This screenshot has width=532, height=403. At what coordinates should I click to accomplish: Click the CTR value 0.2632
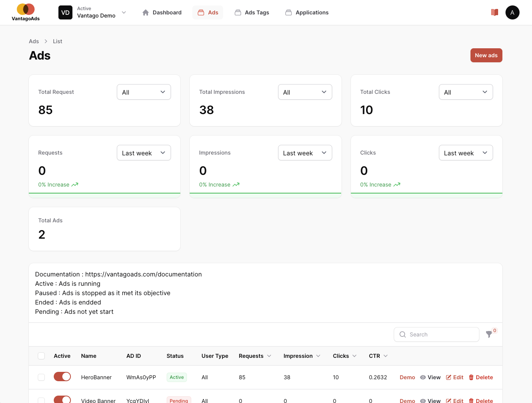pos(378,377)
